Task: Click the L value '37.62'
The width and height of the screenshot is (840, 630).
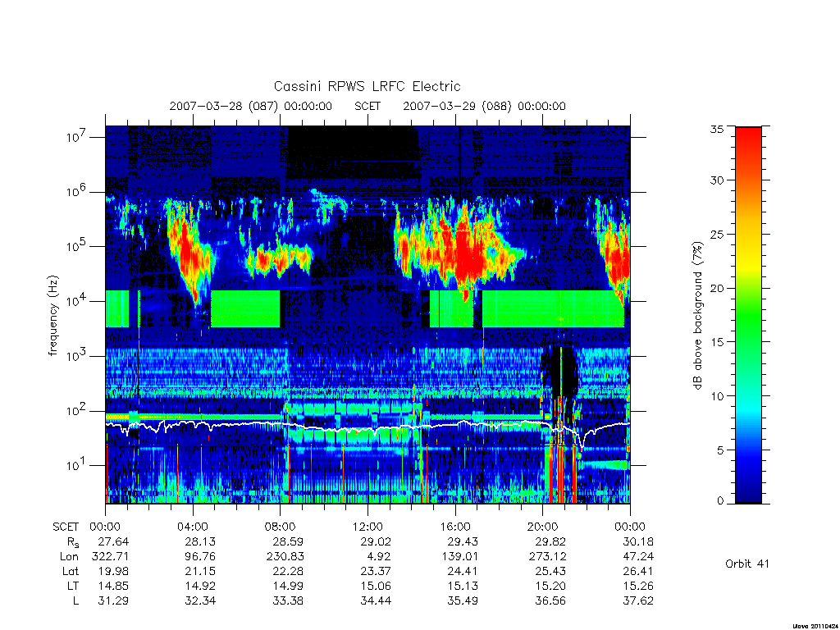Action: pyautogui.click(x=638, y=600)
